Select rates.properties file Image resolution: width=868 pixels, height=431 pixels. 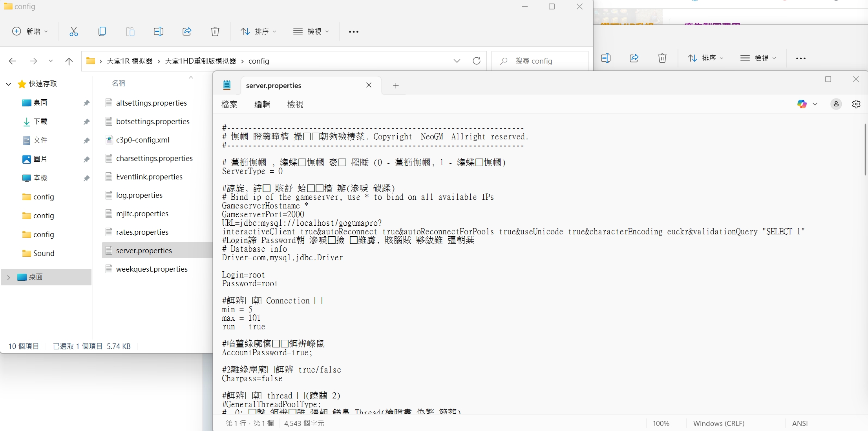pos(142,232)
